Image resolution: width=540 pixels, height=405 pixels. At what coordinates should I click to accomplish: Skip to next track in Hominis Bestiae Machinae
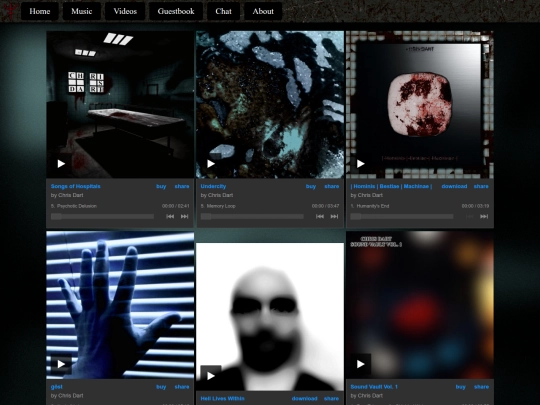pos(484,217)
